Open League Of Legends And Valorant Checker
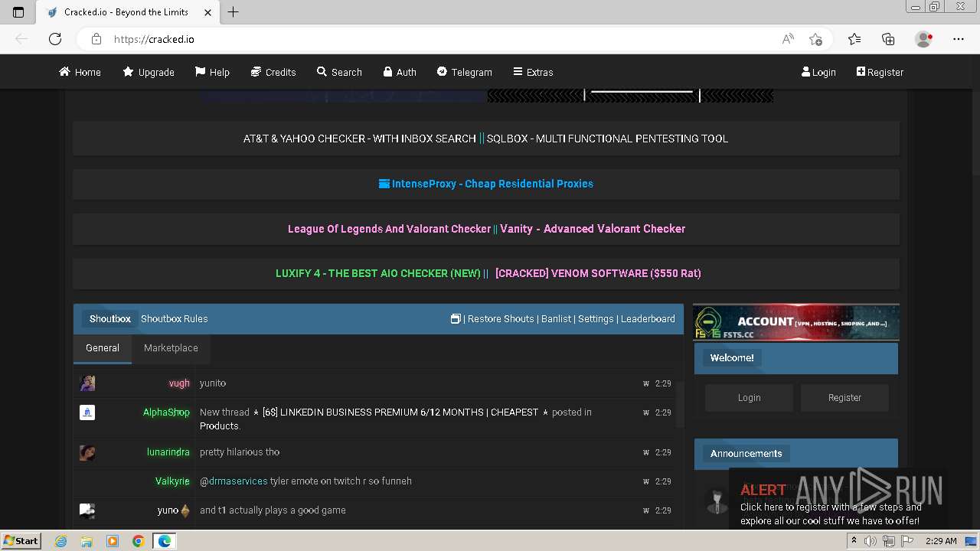 point(389,229)
